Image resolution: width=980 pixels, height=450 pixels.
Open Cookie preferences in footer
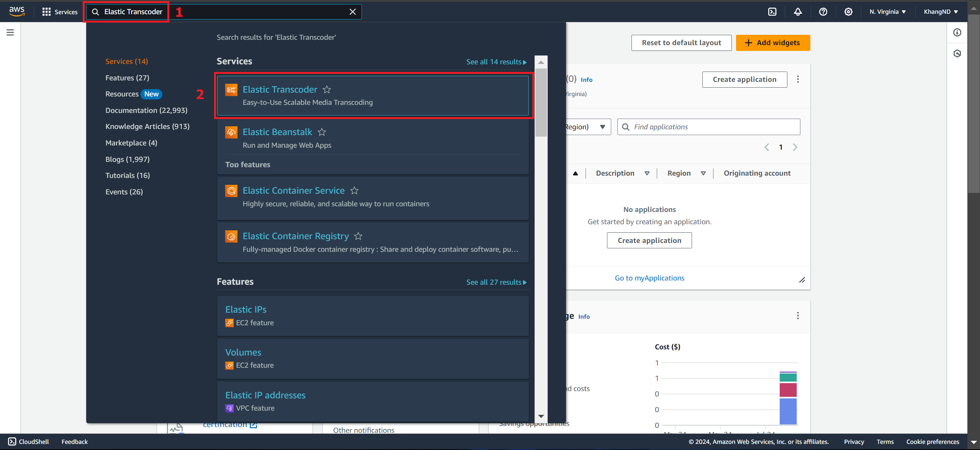(x=933, y=442)
